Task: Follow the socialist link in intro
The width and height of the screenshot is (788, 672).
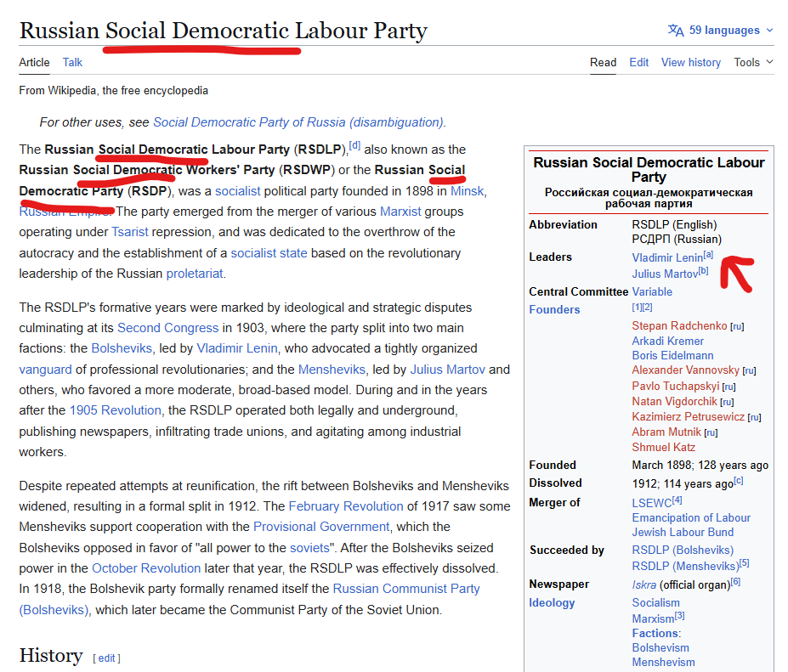Action: point(238,191)
